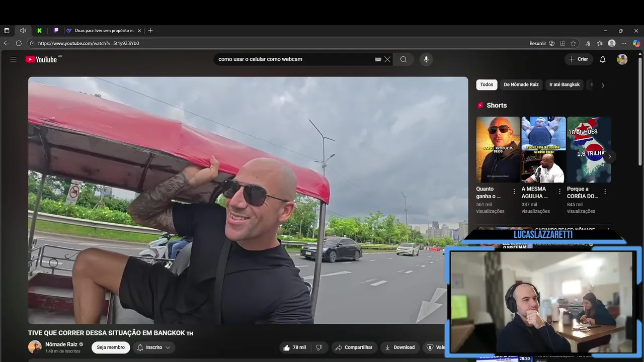Select the Todos filter chip
This screenshot has width=644, height=362.
pyautogui.click(x=487, y=85)
